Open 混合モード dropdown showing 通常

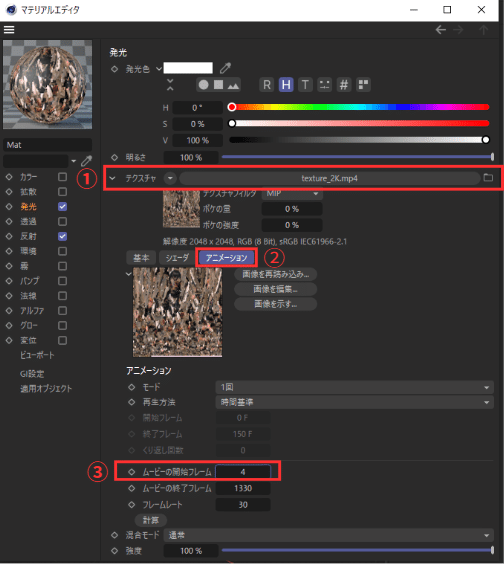pos(328,535)
